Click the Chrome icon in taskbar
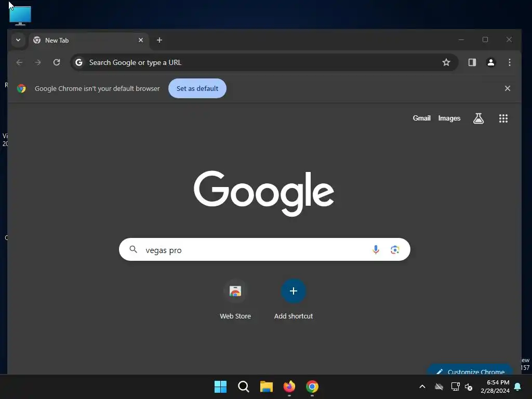Image resolution: width=532 pixels, height=399 pixels. (312, 387)
